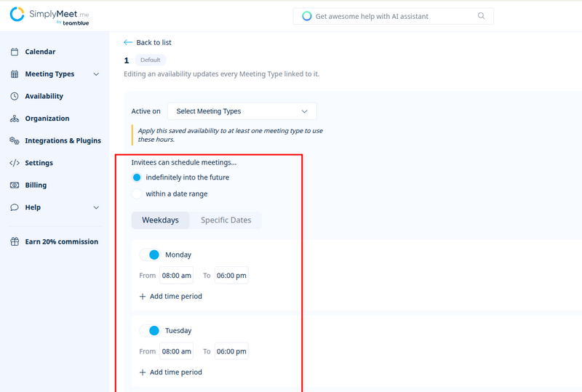Image resolution: width=582 pixels, height=392 pixels.
Task: Click Tuesday From time 08:00 am
Action: click(x=176, y=351)
